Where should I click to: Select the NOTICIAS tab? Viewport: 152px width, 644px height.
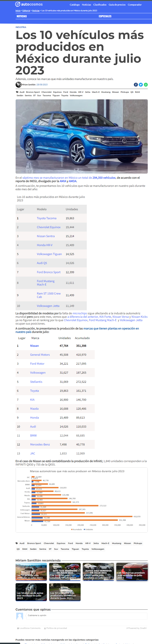tap(22, 16)
